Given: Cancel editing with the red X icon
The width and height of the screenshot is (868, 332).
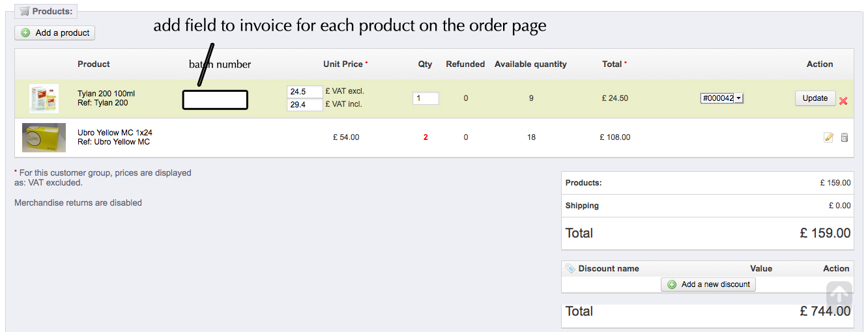Looking at the screenshot, I should [843, 101].
